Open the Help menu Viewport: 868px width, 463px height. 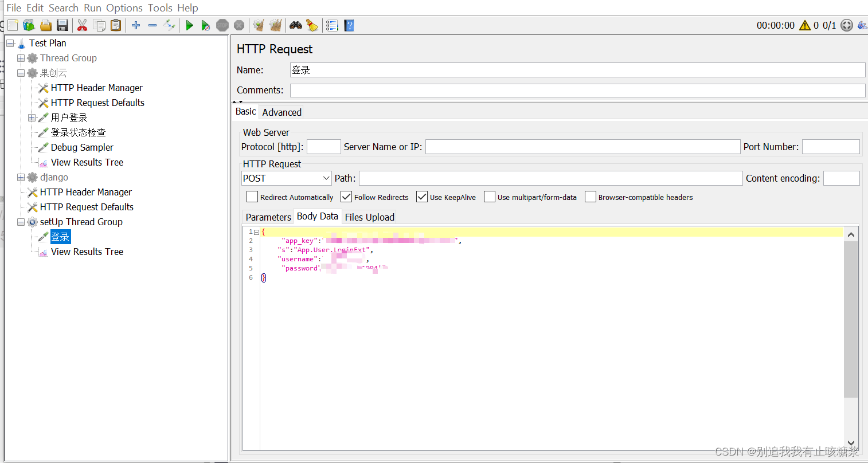point(187,8)
